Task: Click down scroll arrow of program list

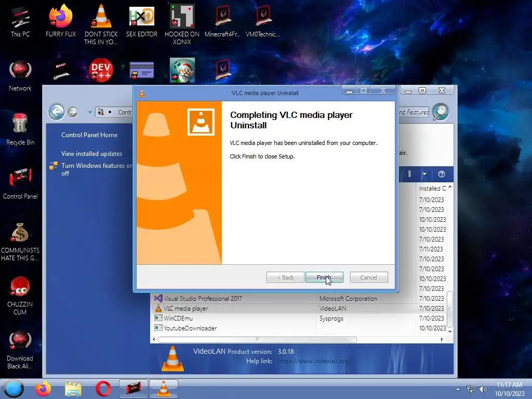Action: (x=450, y=331)
